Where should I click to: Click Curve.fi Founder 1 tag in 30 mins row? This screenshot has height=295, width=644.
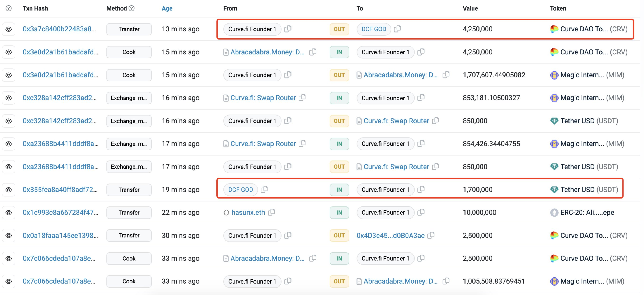[x=252, y=236]
